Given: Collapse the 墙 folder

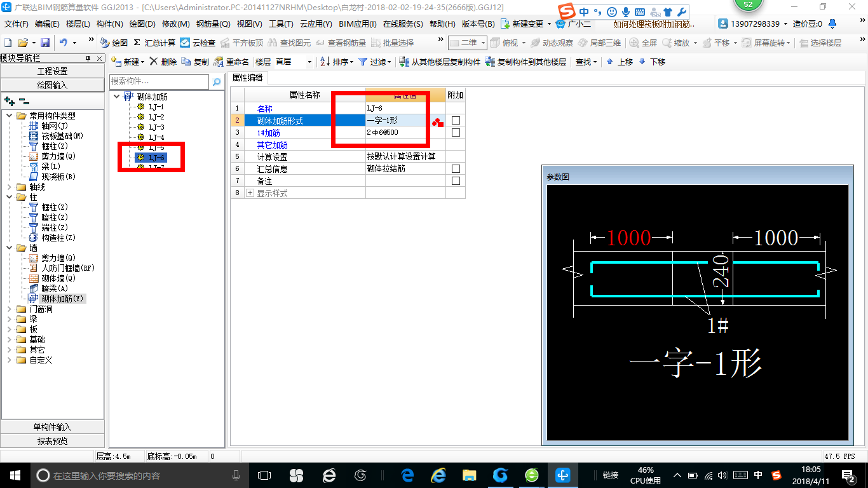Looking at the screenshot, I should (10, 248).
